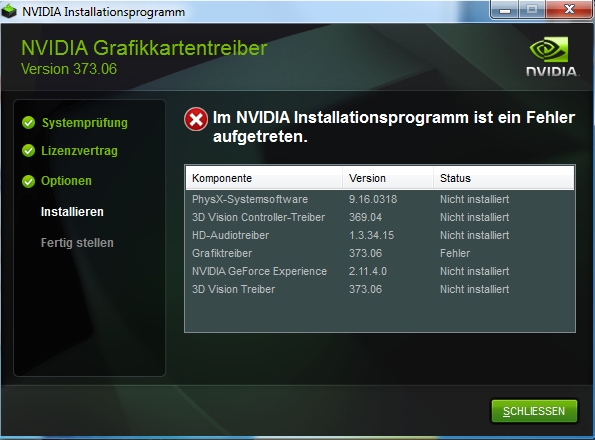595x440 pixels.
Task: Click PhysX row's Nicht installiert status
Action: click(474, 199)
